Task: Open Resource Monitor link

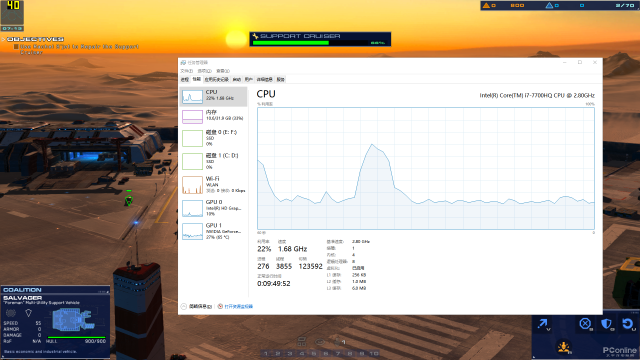Action: pos(238,306)
